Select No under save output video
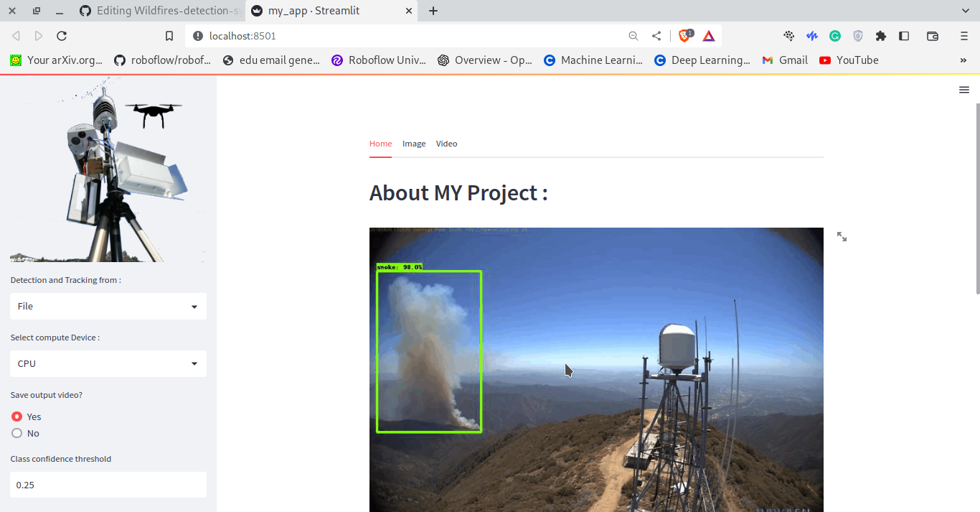Image resolution: width=980 pixels, height=512 pixels. (x=16, y=433)
